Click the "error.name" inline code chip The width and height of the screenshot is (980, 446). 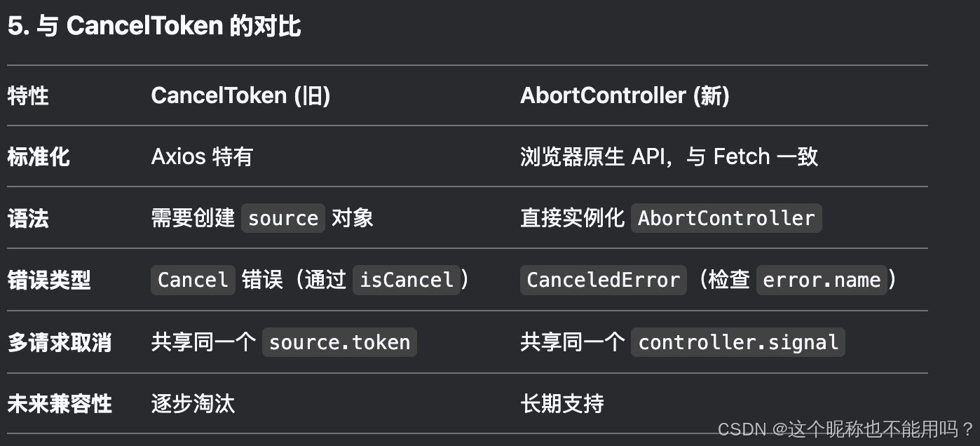821,281
